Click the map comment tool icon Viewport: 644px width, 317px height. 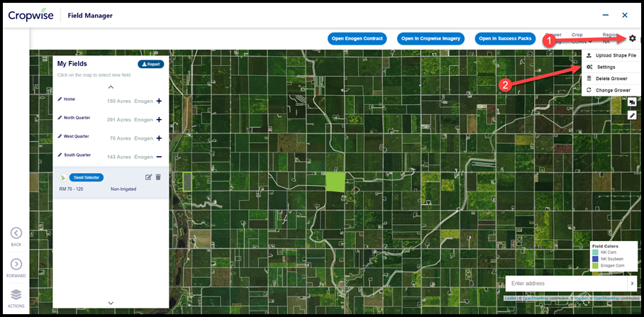[632, 103]
